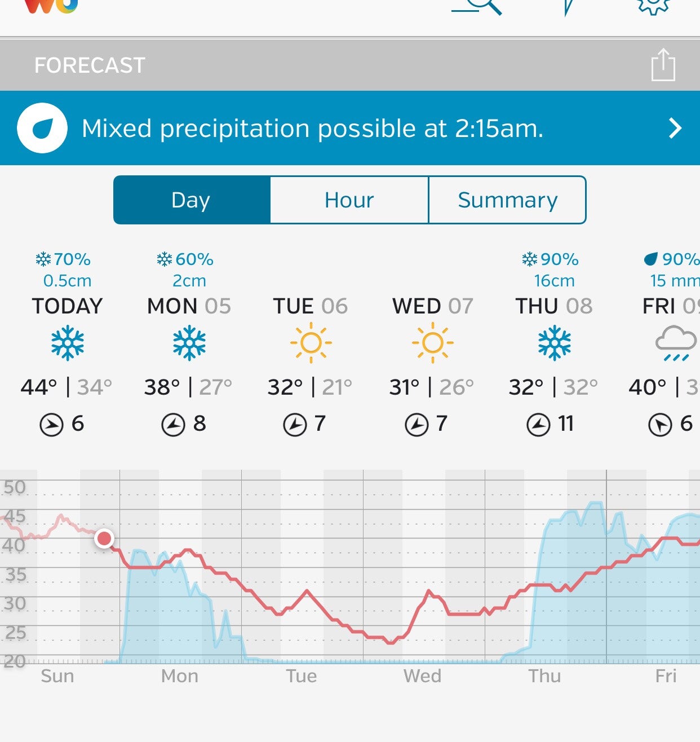Image resolution: width=700 pixels, height=742 pixels.
Task: Tap the share icon in Forecast header
Action: 663,65
